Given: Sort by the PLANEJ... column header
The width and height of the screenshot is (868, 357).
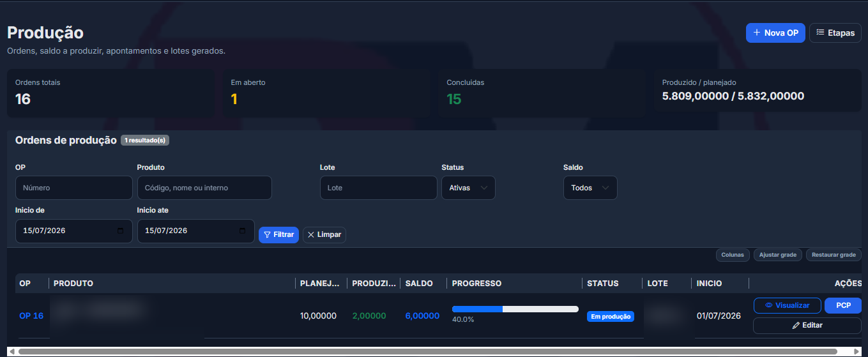Looking at the screenshot, I should [321, 284].
